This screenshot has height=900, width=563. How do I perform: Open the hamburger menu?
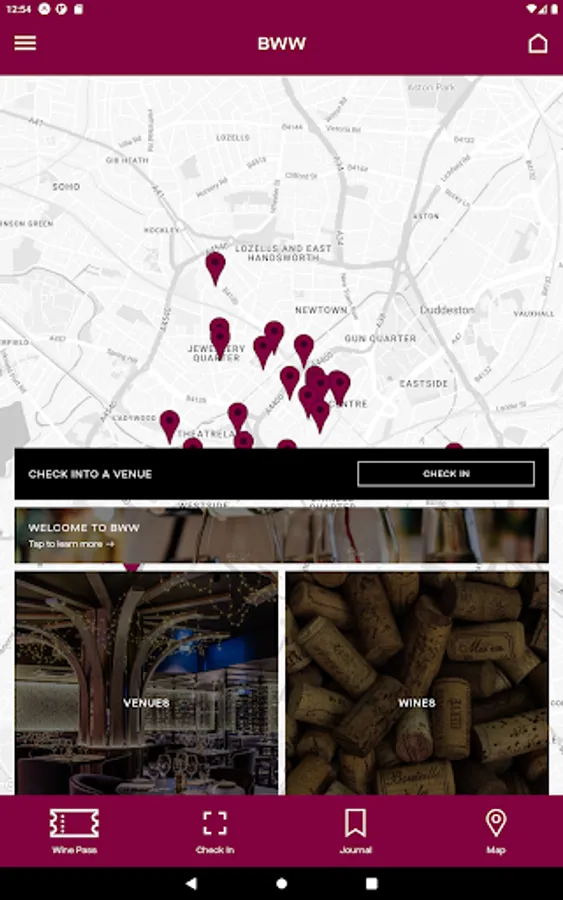(x=25, y=43)
